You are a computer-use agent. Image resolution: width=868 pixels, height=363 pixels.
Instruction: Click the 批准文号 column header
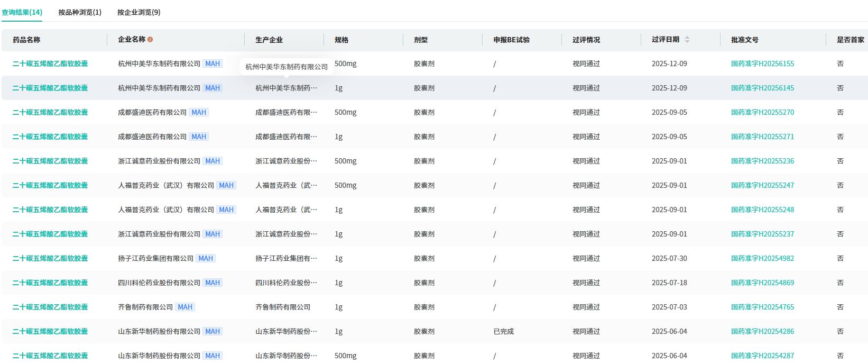[745, 40]
